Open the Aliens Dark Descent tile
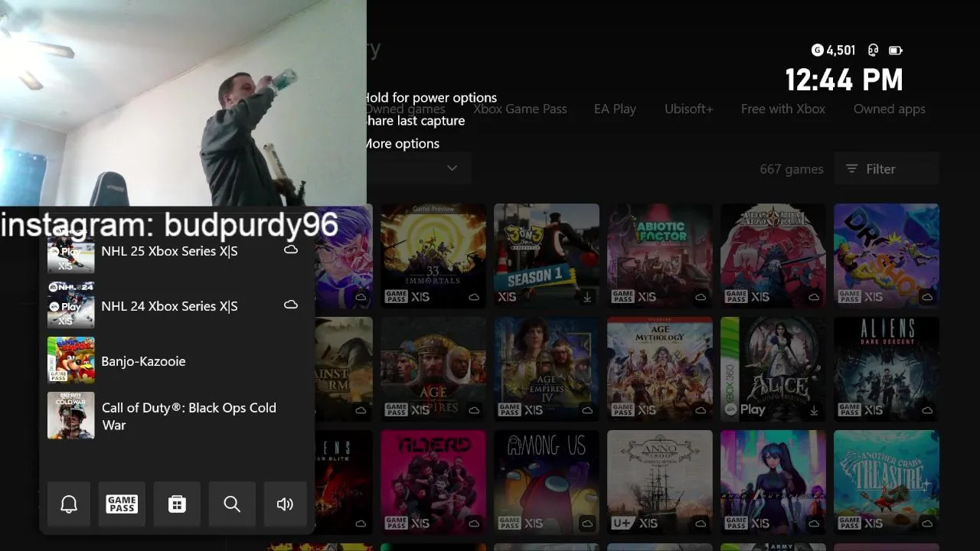980x551 pixels. tap(887, 369)
